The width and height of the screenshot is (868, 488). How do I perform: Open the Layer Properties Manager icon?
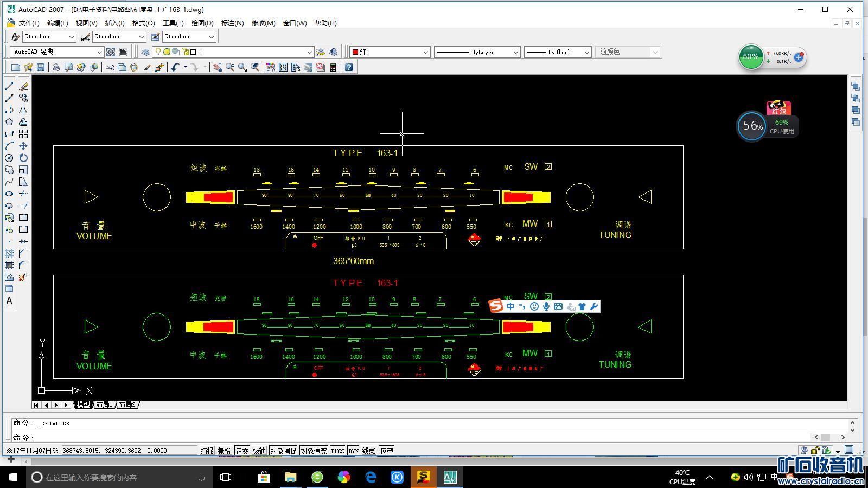click(145, 52)
